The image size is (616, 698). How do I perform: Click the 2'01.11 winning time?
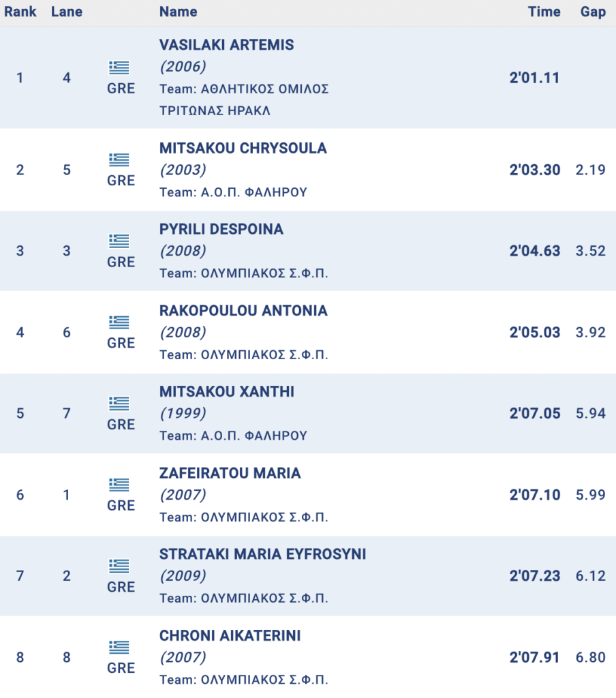[534, 78]
